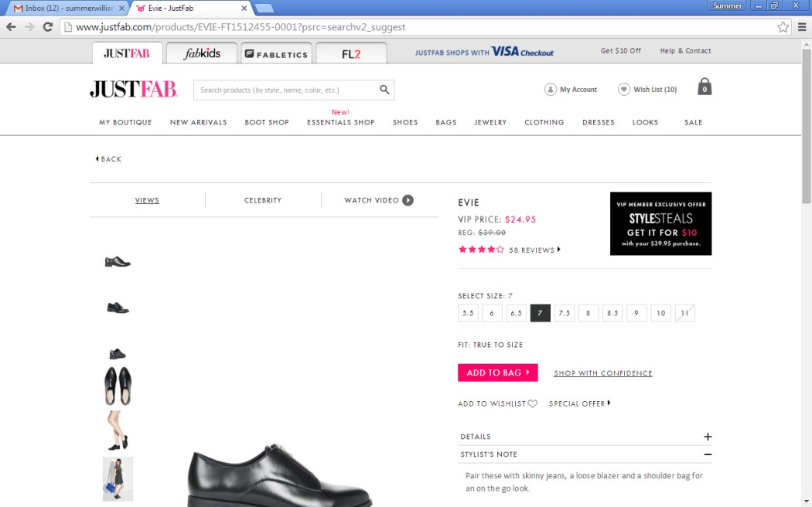Click the ADD TO BAG button
The height and width of the screenshot is (507, 812).
[497, 373]
